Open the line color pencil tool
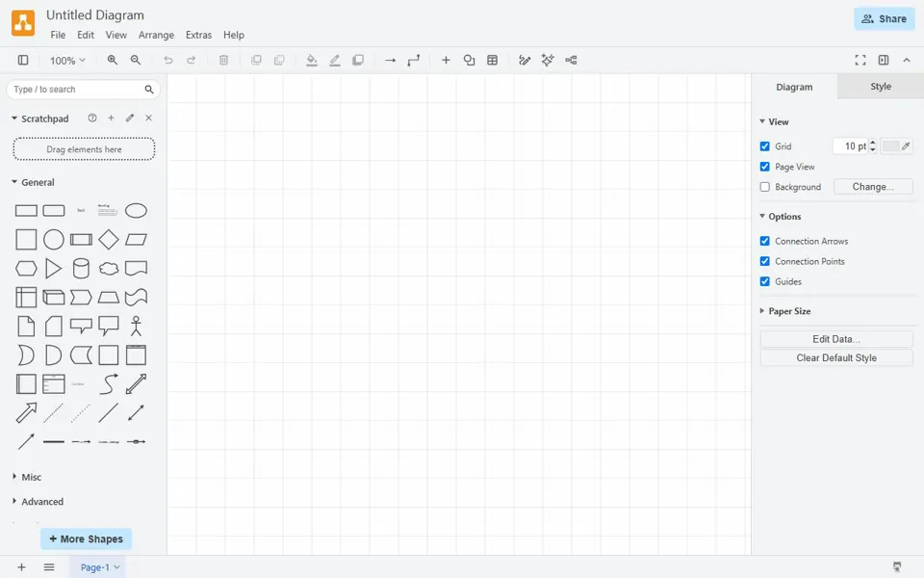The height and width of the screenshot is (578, 924). (x=335, y=60)
